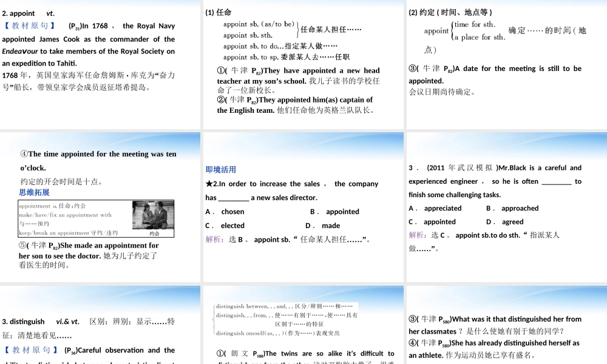Click example ④ 'She has already distinguished herself'

coord(494,349)
